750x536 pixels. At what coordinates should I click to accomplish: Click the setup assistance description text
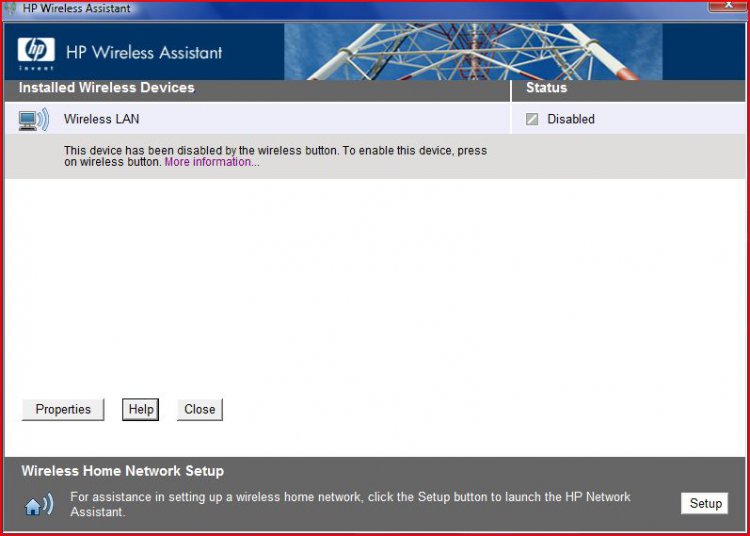350,504
